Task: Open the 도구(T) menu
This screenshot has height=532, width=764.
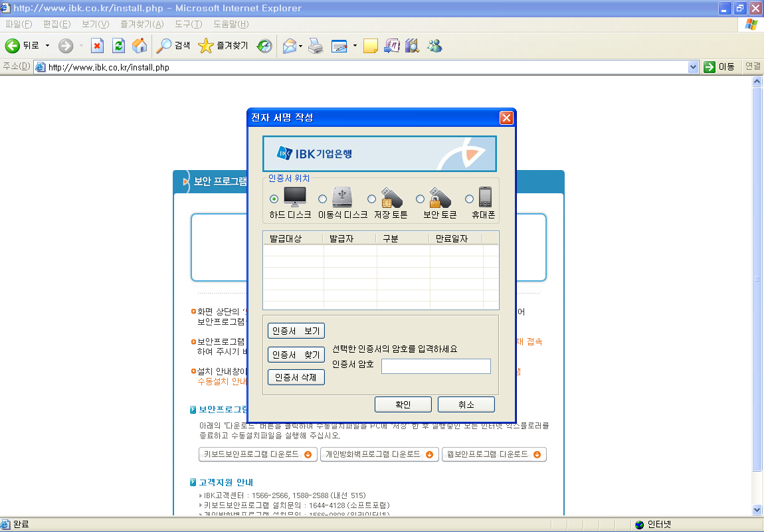Action: click(x=189, y=24)
